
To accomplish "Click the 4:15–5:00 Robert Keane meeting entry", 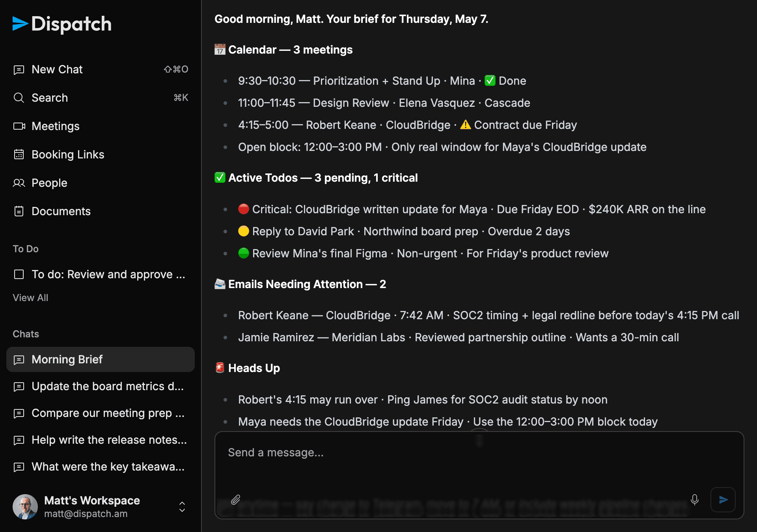I will coord(407,125).
